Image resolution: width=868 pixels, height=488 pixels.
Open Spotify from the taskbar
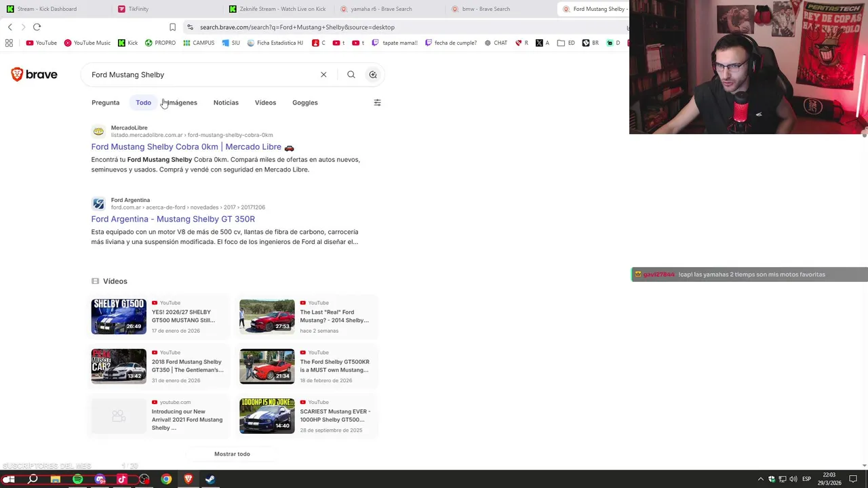coord(78,479)
